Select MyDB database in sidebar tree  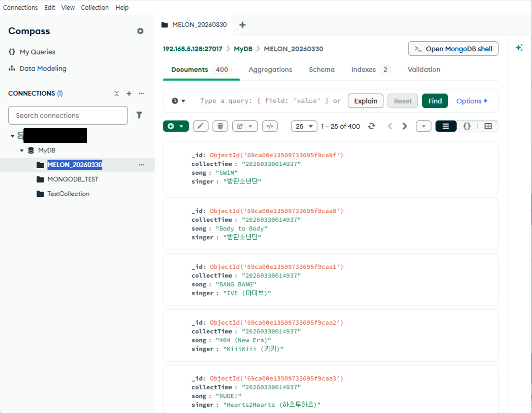pos(47,150)
